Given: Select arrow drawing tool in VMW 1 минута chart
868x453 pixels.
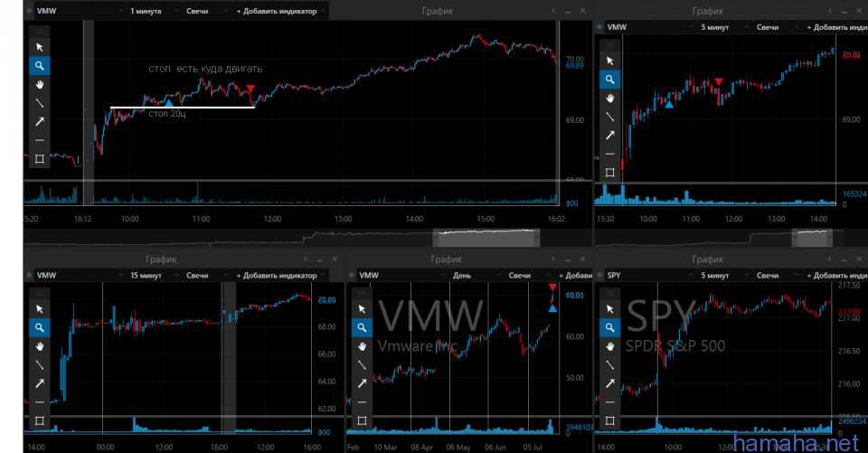Looking at the screenshot, I should (x=39, y=122).
